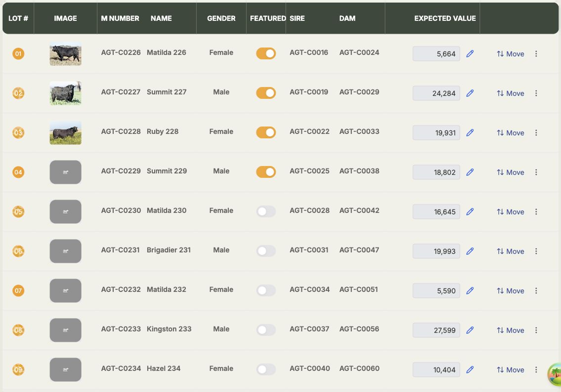Click lot badge 04
561x392 pixels.
pos(18,172)
